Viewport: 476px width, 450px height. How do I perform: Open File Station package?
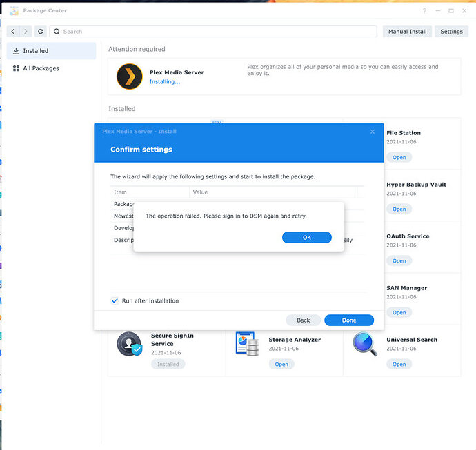pos(399,158)
